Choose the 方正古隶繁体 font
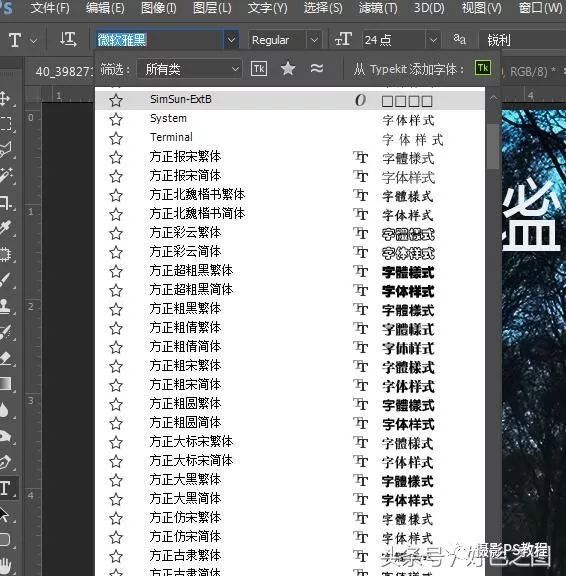 click(x=290, y=557)
